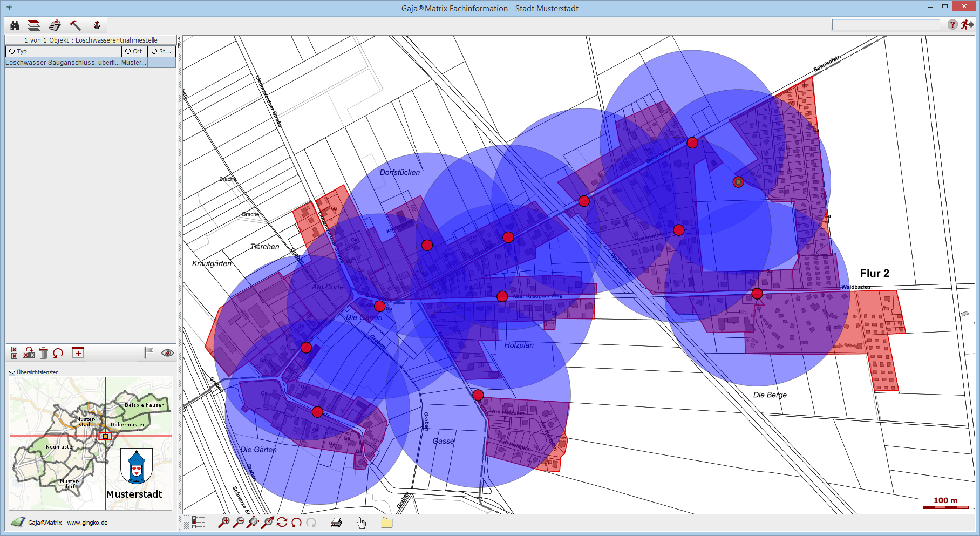Click the '1 von 1 Objekt' header
980x536 pixels.
[91, 40]
